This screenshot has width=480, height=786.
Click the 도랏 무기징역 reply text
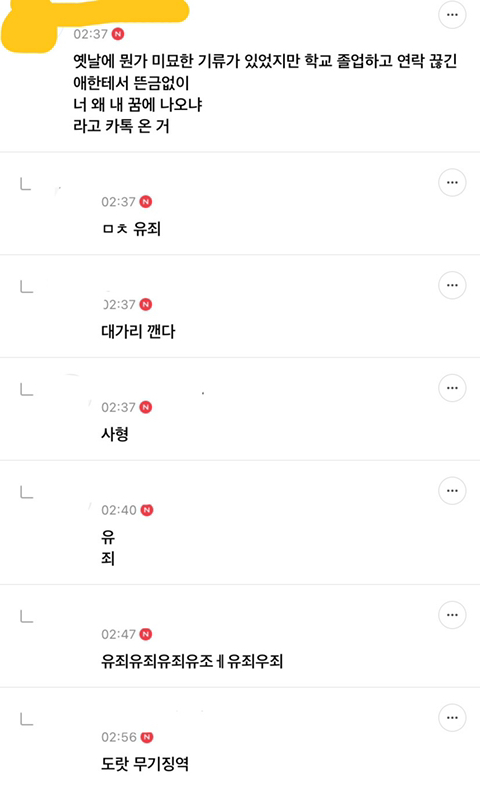[145, 764]
